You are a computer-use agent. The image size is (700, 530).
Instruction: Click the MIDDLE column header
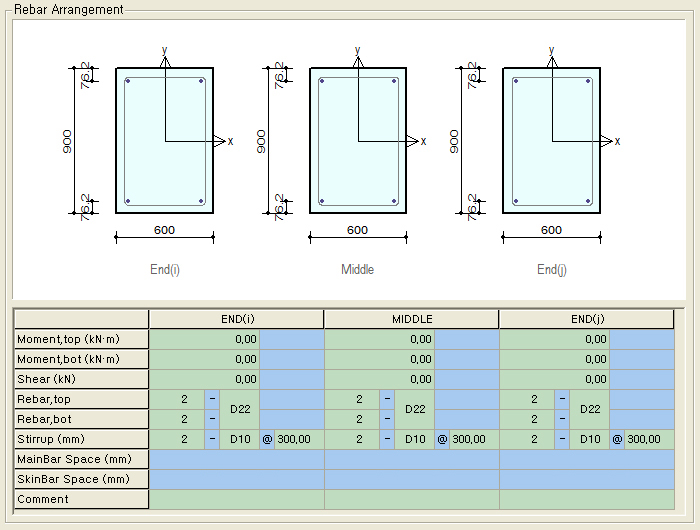412,319
